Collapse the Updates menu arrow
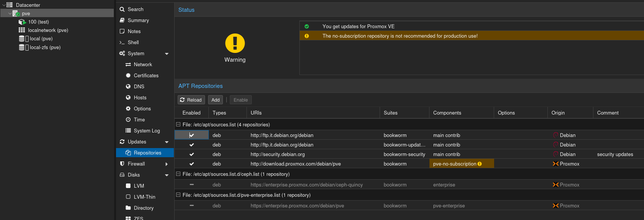644x220 pixels. 167,142
